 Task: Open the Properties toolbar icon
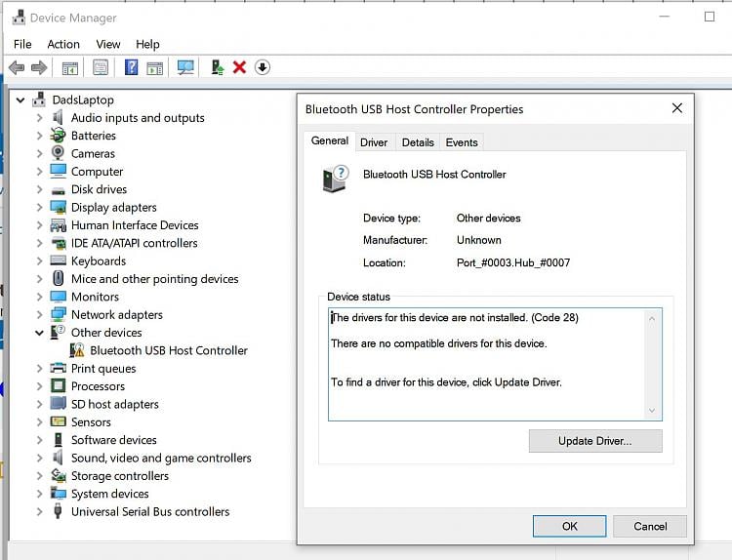point(101,67)
